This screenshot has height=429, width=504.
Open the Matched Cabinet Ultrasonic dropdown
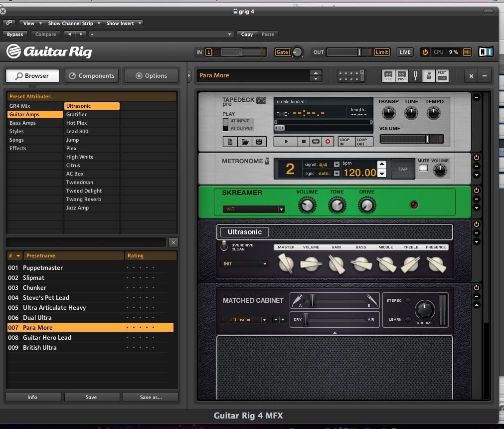coord(244,319)
